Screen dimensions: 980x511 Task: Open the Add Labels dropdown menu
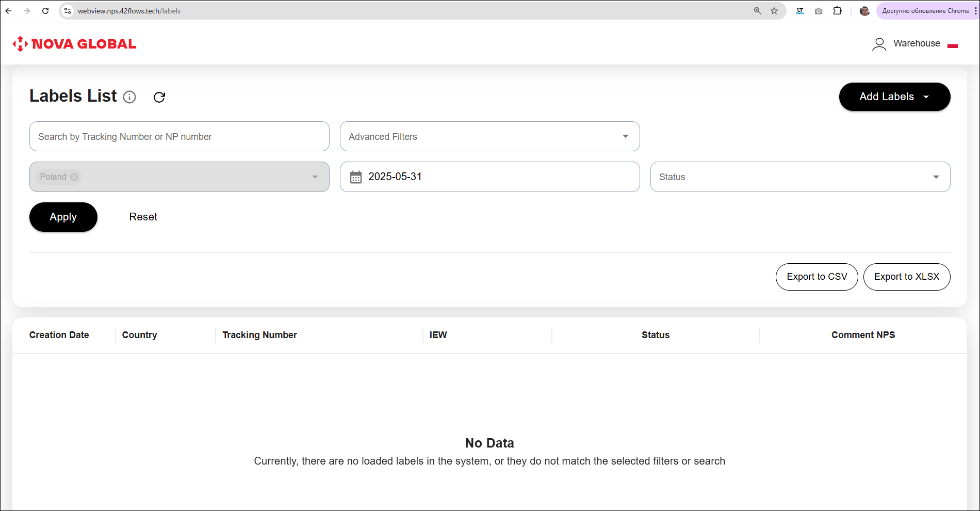pyautogui.click(x=894, y=97)
